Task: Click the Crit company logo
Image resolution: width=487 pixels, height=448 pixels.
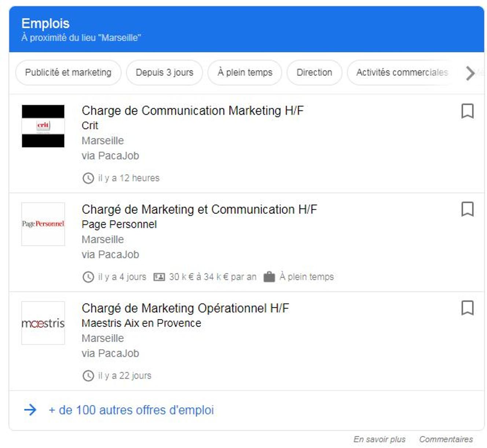Action: [43, 126]
